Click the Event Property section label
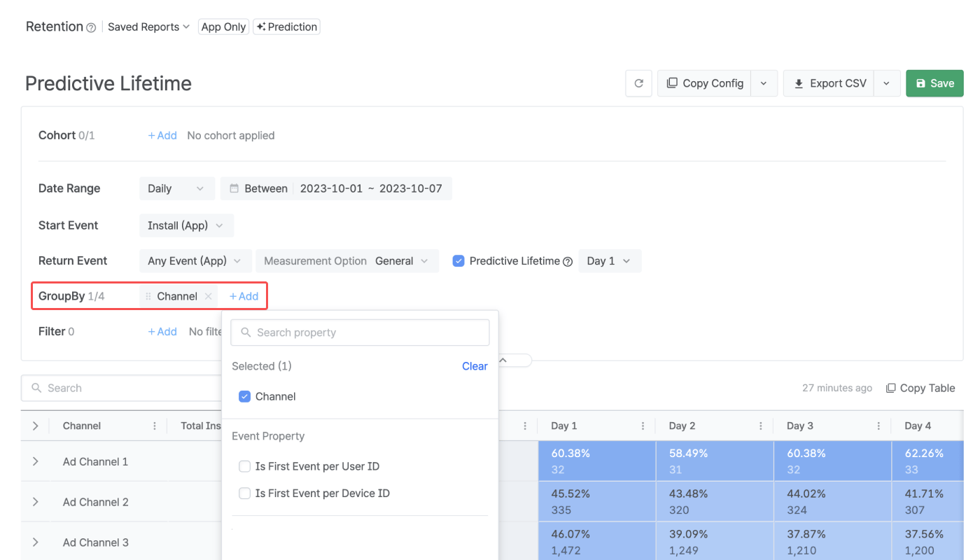 click(268, 436)
